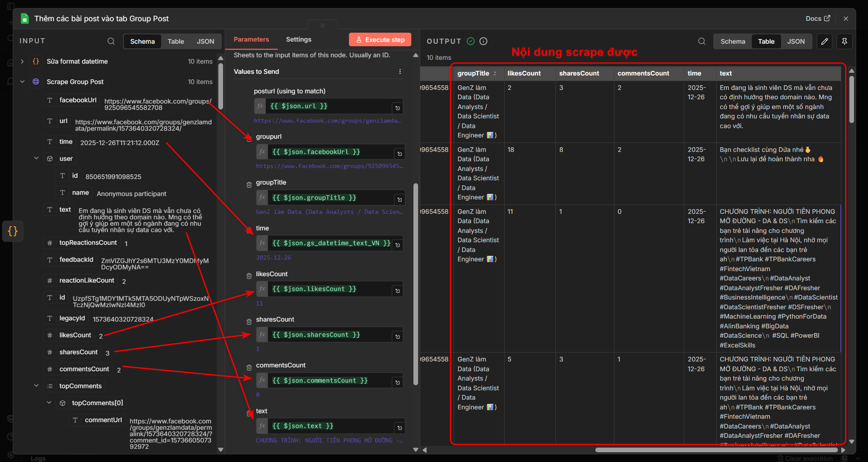Open expression editor for sharesCount field

(397, 336)
